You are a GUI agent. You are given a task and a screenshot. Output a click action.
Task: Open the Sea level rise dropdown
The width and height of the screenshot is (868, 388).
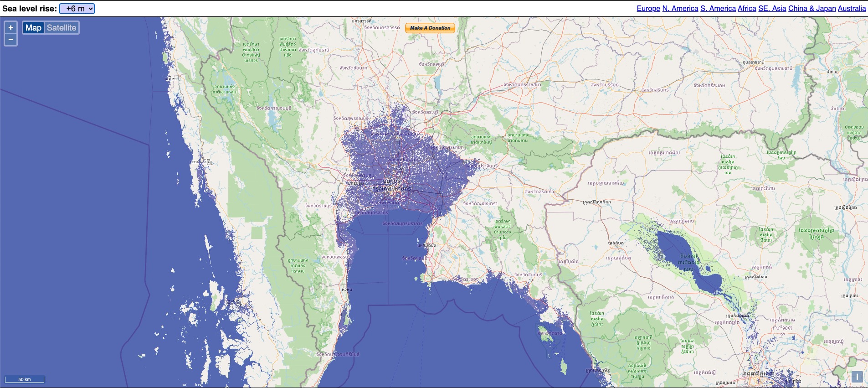pos(77,9)
